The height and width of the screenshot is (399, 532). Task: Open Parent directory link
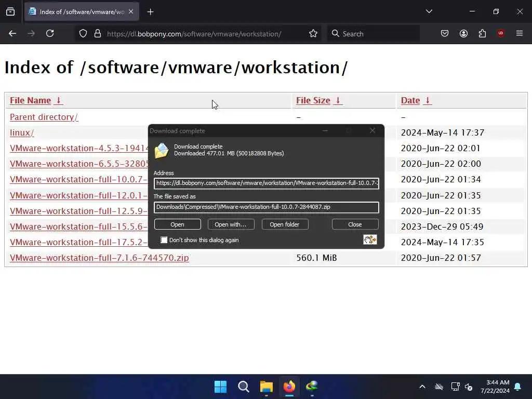(x=44, y=117)
